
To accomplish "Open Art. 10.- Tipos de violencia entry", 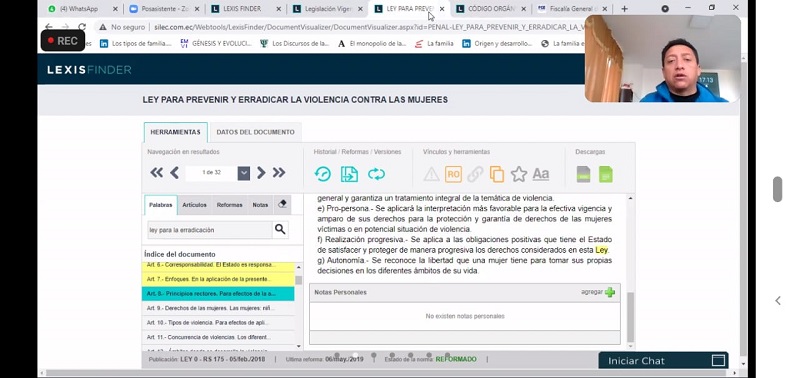I will pyautogui.click(x=218, y=323).
